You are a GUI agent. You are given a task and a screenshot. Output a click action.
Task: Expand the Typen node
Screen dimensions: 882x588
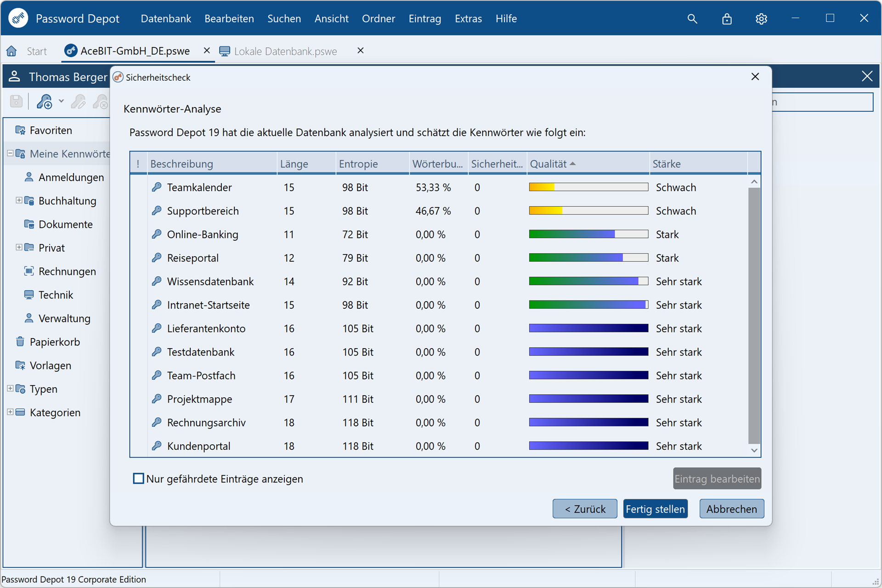[x=10, y=388]
